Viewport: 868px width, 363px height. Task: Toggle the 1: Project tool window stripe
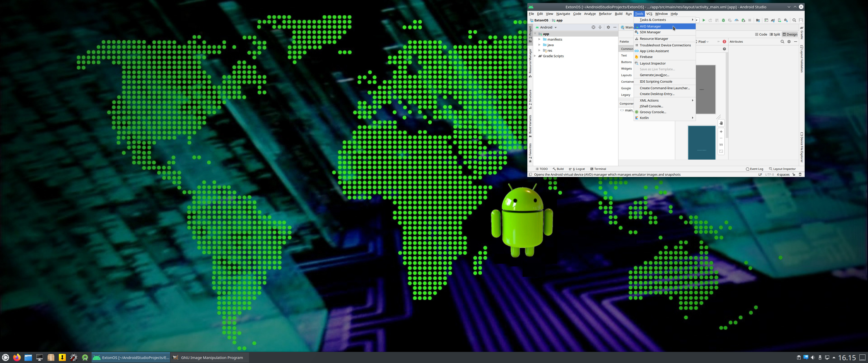530,34
